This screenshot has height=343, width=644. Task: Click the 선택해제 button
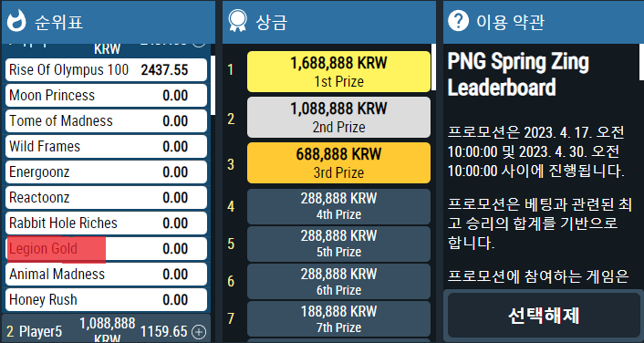pyautogui.click(x=544, y=316)
